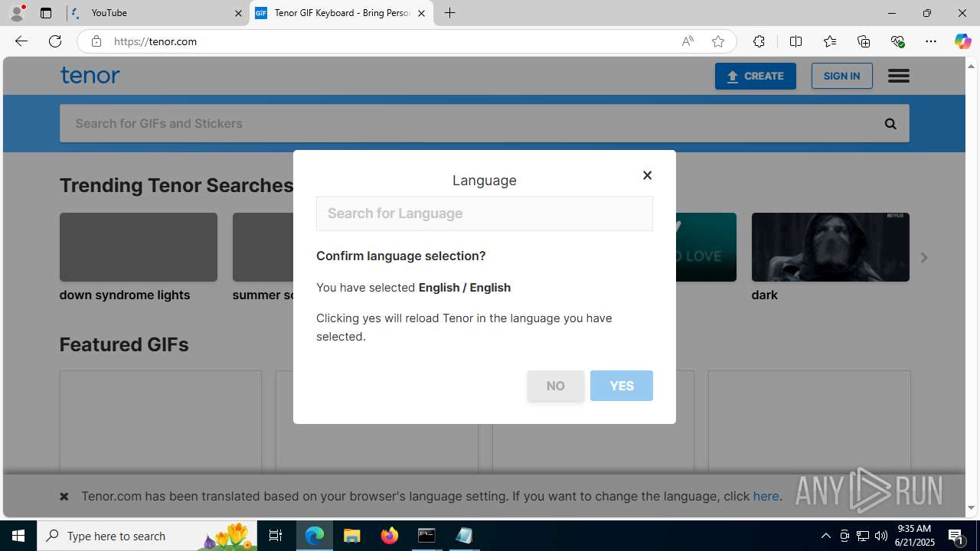
Task: Click the address bar URL tenor.com
Action: click(155, 41)
